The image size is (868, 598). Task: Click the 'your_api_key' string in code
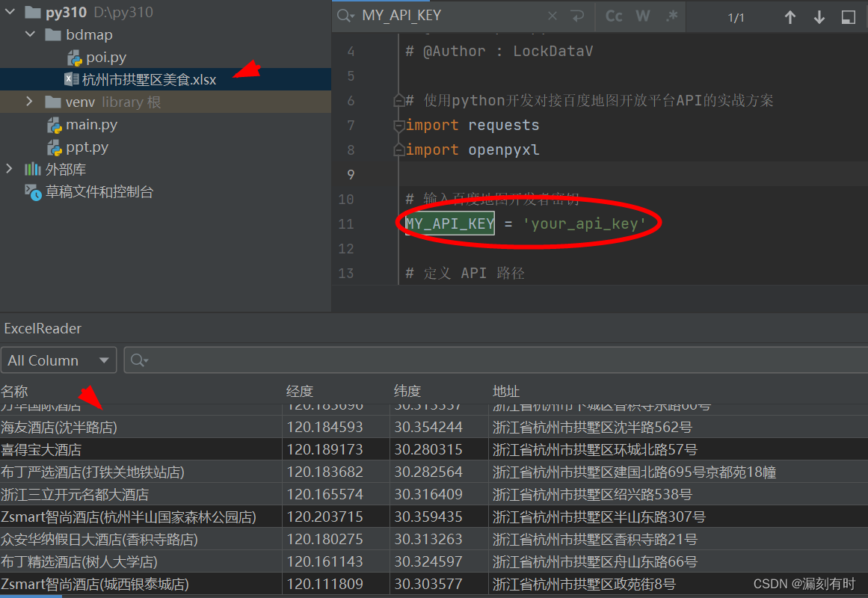coord(584,224)
